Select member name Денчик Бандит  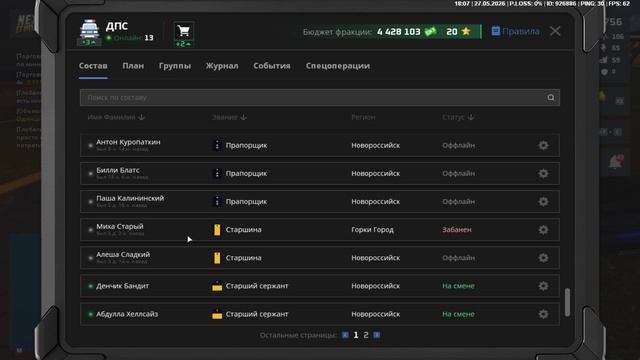tap(122, 286)
